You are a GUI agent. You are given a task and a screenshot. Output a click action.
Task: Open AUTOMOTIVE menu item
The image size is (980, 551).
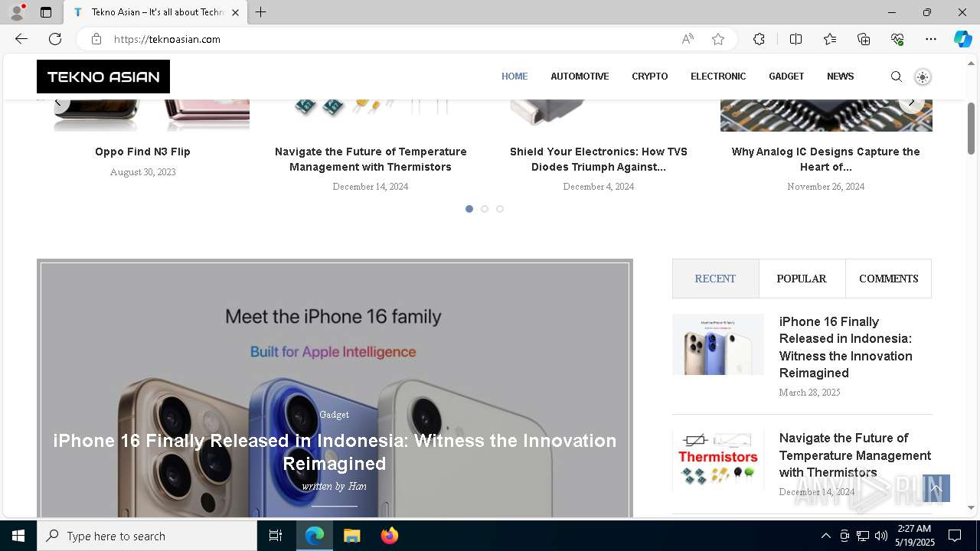580,77
